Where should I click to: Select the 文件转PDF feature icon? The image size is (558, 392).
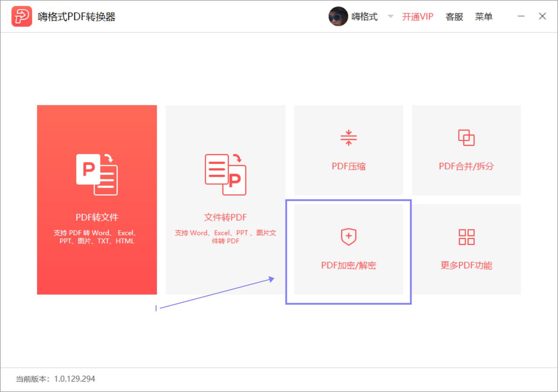coord(225,174)
